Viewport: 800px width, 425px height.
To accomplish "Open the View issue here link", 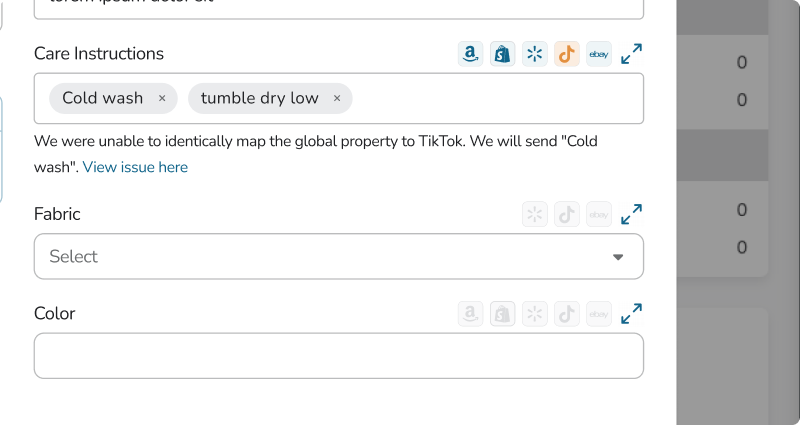I will coord(135,167).
